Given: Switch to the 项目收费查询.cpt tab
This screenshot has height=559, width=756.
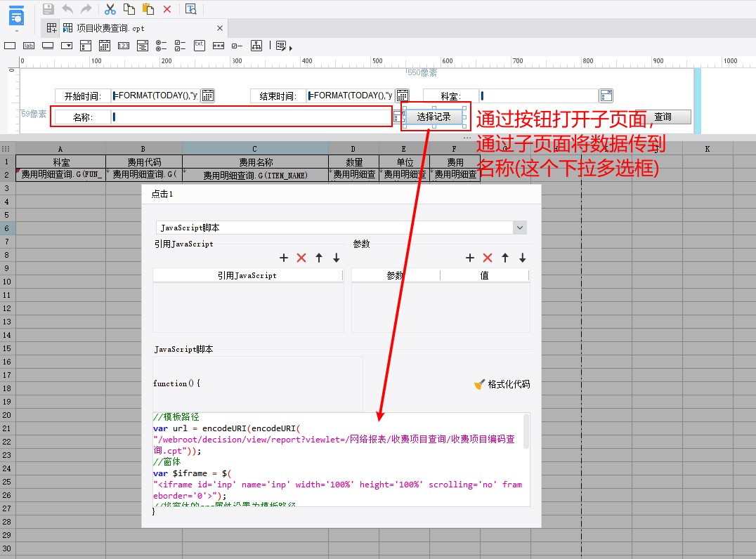Looking at the screenshot, I should pyautogui.click(x=110, y=28).
